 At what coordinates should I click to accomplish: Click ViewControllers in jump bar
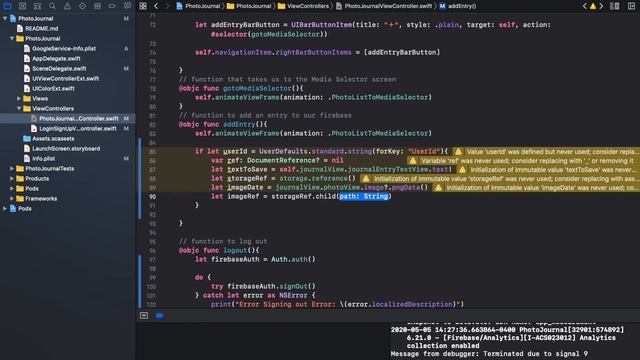tap(303, 6)
